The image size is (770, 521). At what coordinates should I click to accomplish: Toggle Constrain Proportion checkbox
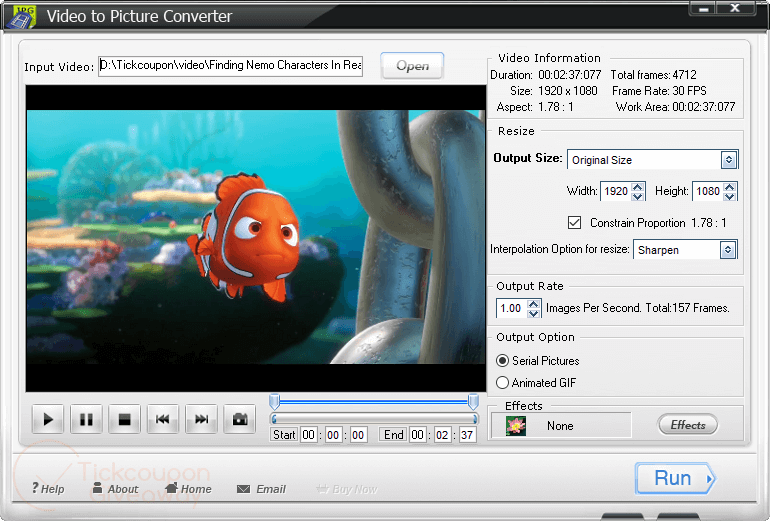574,222
